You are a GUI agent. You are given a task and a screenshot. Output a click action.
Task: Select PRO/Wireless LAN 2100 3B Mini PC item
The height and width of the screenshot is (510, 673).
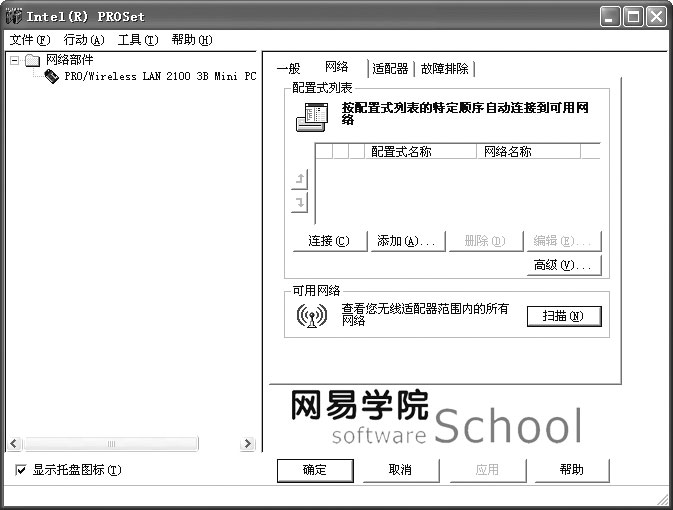pyautogui.click(x=160, y=76)
